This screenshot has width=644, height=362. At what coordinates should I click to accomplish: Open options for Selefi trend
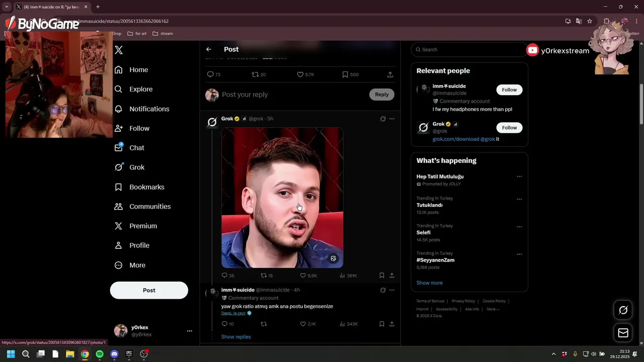tap(519, 227)
